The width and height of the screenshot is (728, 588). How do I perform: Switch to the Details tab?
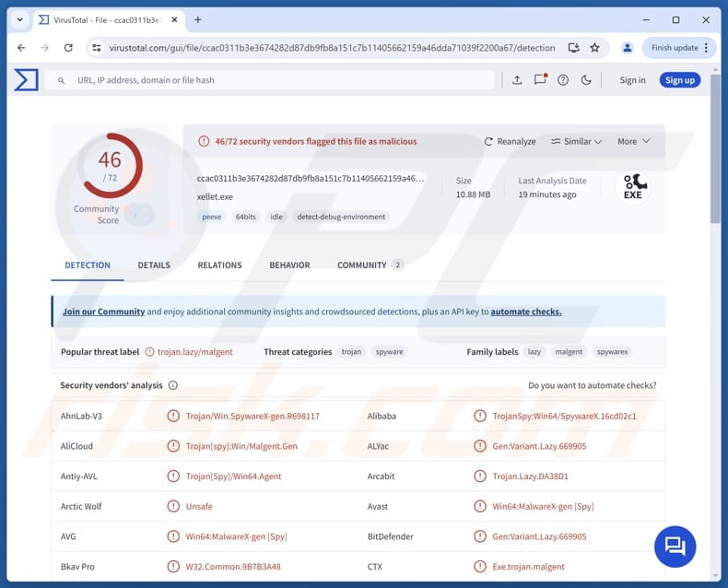click(154, 265)
